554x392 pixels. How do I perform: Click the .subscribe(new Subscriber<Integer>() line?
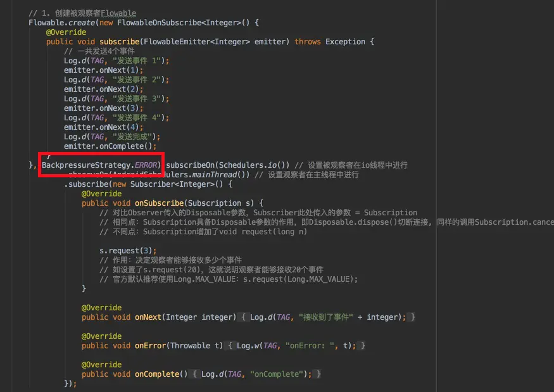click(148, 184)
